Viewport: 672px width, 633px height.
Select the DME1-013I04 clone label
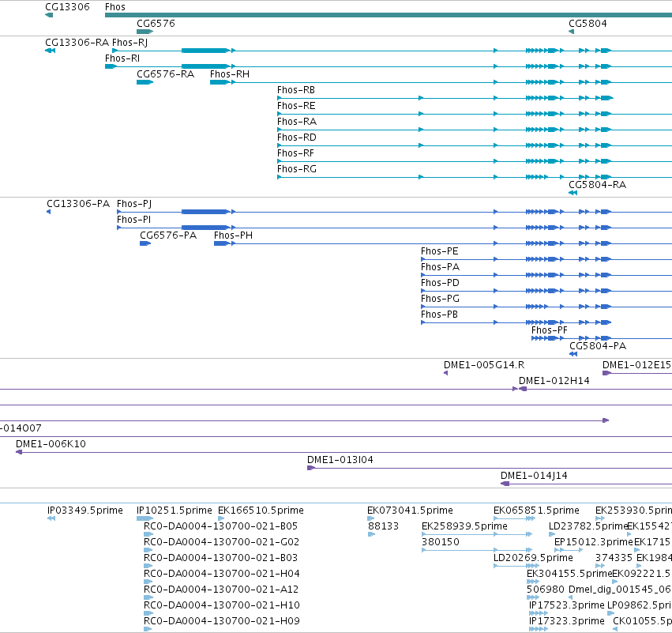pyautogui.click(x=340, y=460)
